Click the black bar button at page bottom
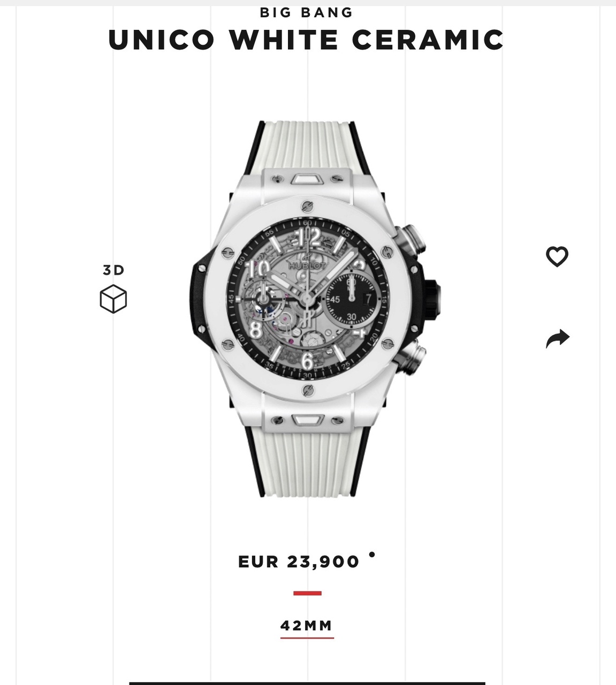 point(307,683)
